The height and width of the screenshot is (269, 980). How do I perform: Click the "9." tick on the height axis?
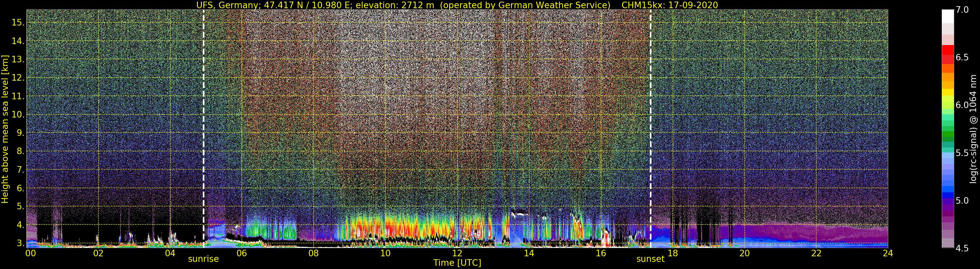click(20, 133)
